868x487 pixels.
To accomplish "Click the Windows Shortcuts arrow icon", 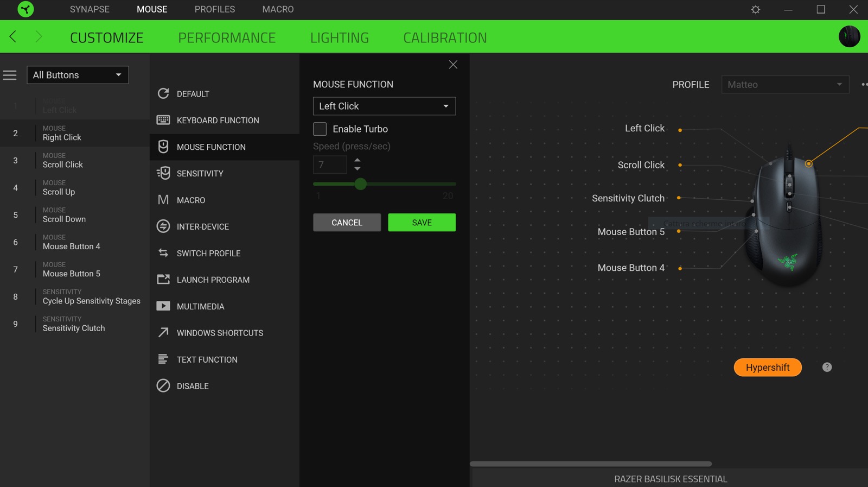I will [163, 332].
